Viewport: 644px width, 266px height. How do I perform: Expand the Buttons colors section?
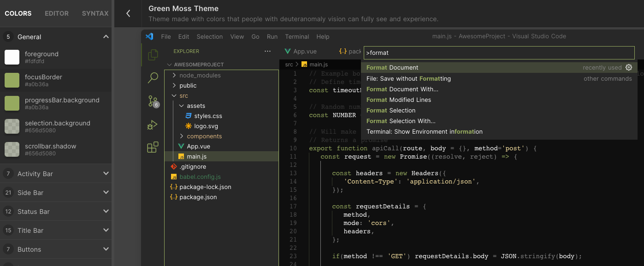[106, 249]
